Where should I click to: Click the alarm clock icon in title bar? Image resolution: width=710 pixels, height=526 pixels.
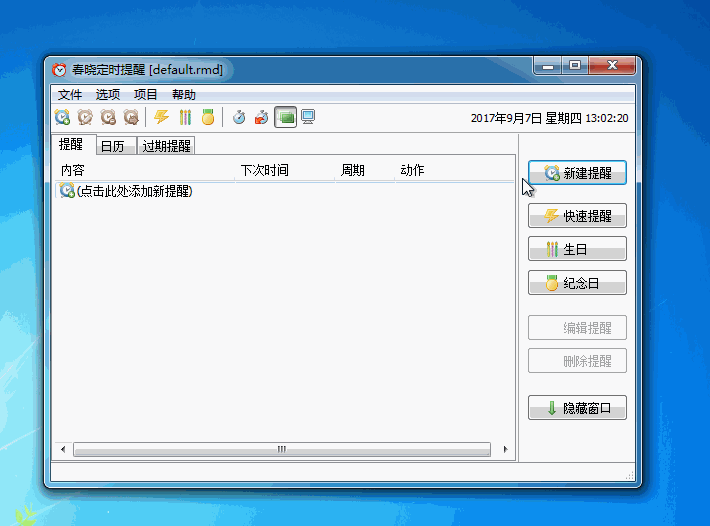click(59, 70)
